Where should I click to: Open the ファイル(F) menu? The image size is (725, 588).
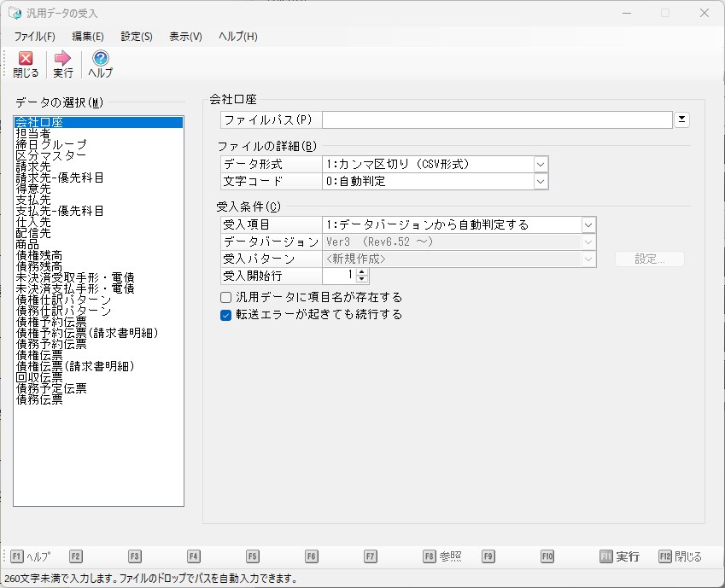point(34,37)
